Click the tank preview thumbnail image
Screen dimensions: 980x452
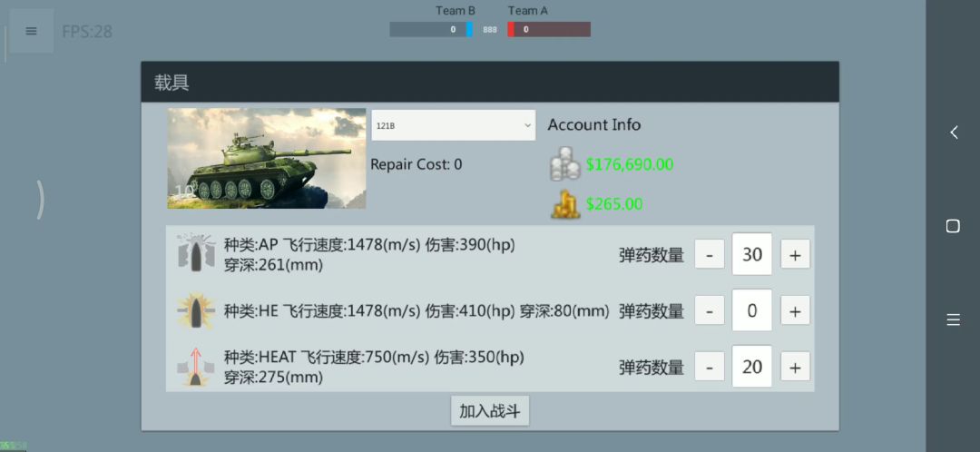[x=267, y=159]
